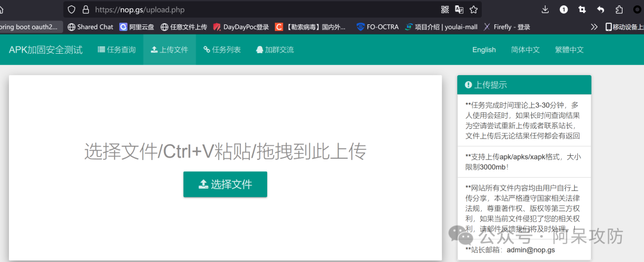Switch language to 简体中文

525,50
